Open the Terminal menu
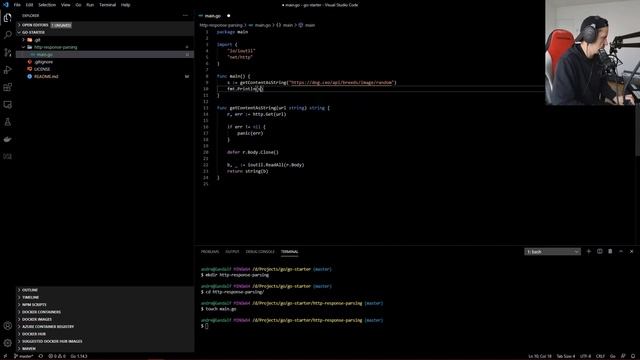 click(107, 5)
